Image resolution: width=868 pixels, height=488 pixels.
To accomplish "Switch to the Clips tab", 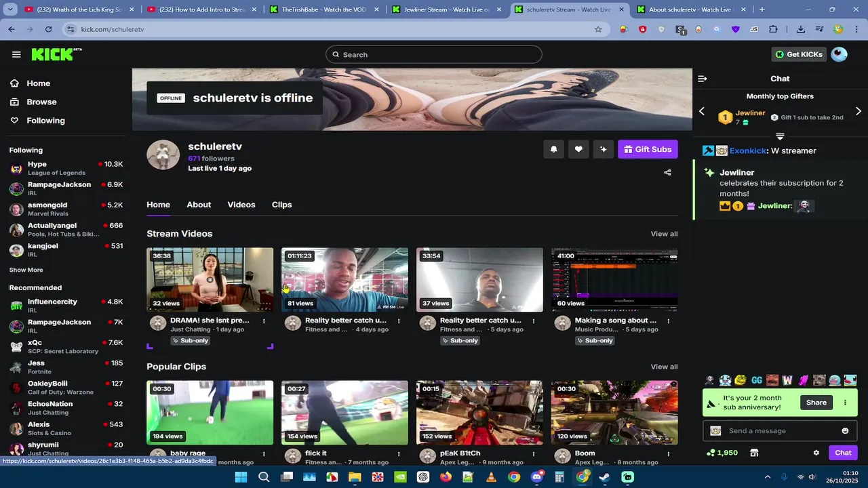I will click(x=281, y=205).
